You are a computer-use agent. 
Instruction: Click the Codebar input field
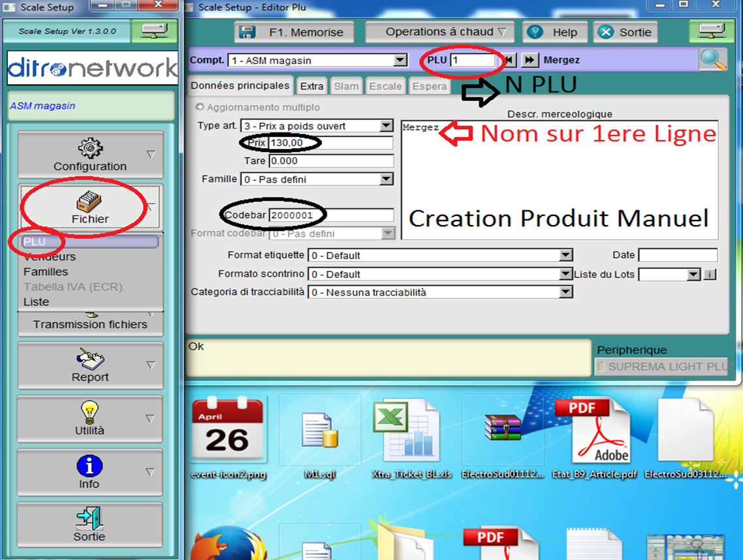[331, 215]
